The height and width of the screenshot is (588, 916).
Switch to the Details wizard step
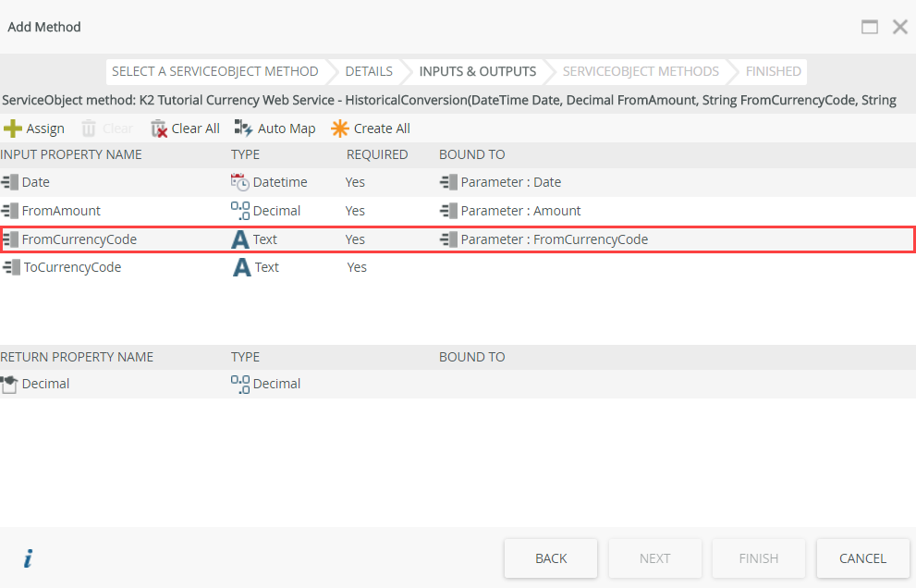coord(369,71)
